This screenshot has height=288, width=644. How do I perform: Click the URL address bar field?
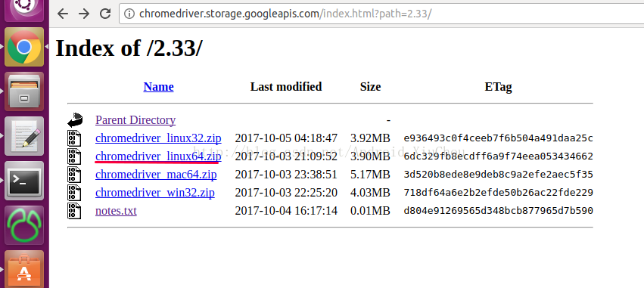click(x=382, y=14)
